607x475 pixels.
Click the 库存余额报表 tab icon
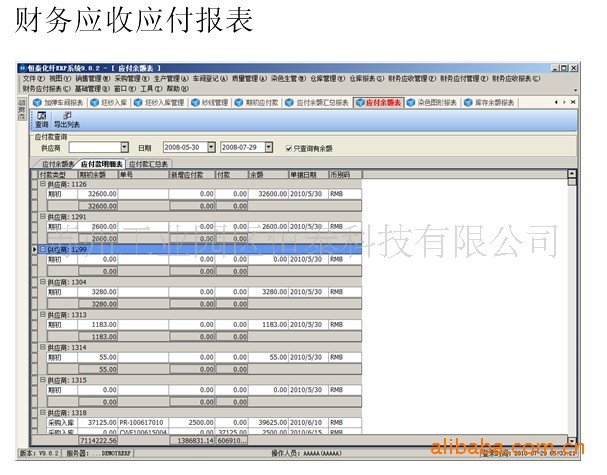click(467, 102)
